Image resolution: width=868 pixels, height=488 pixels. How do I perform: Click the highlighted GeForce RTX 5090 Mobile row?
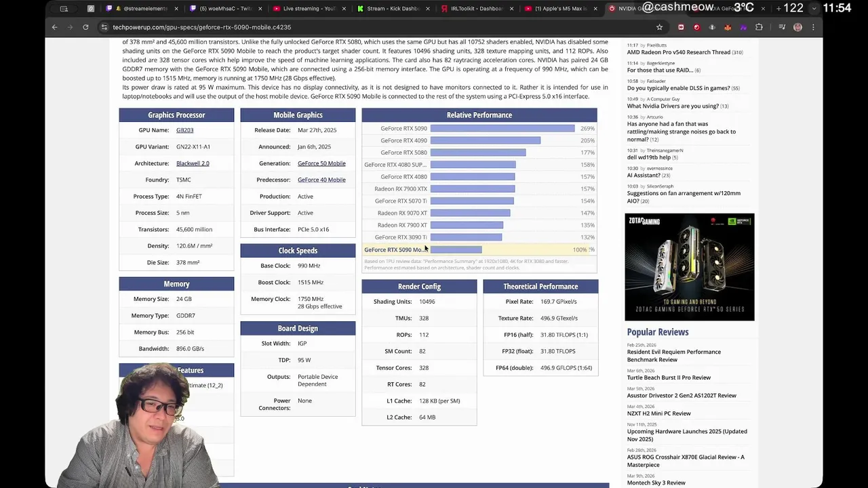pos(479,249)
